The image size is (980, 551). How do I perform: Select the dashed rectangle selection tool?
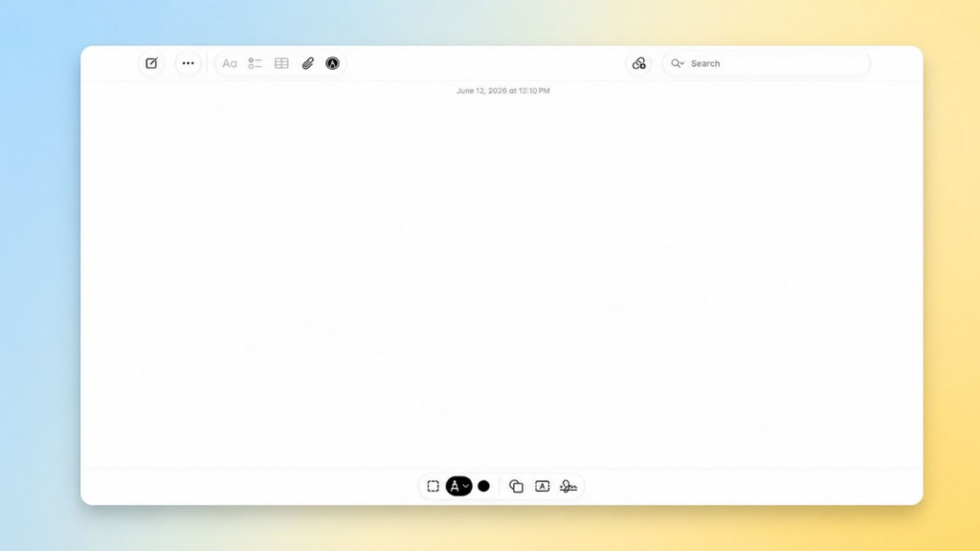[434, 486]
